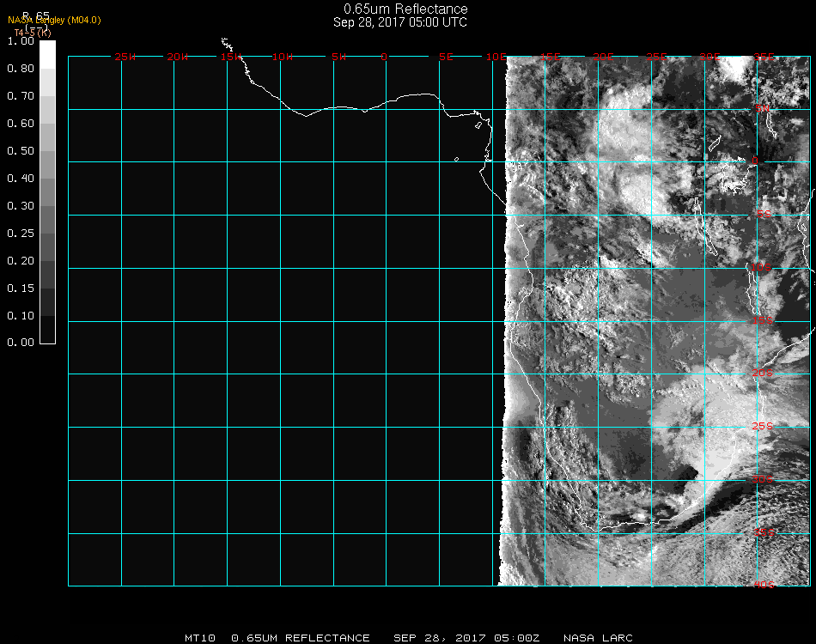
Task: Select the 35E longitude label
Action: tap(764, 57)
